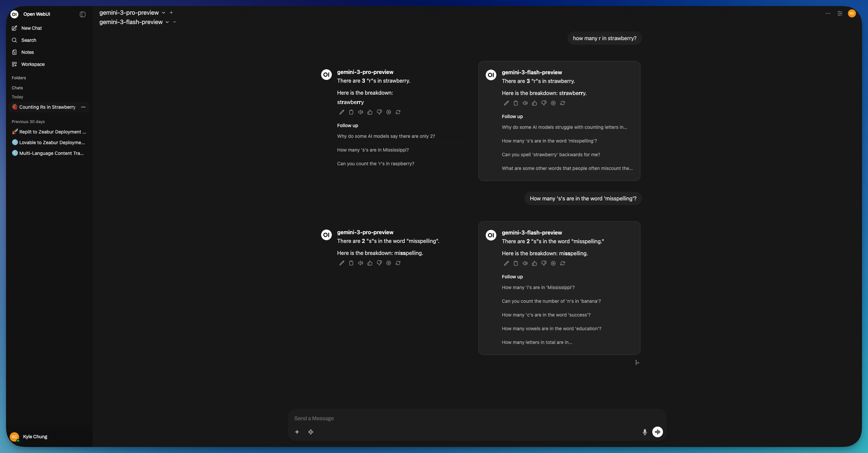Remove gemini-3-flash-preview with the minus icon
The height and width of the screenshot is (453, 868).
pyautogui.click(x=175, y=22)
